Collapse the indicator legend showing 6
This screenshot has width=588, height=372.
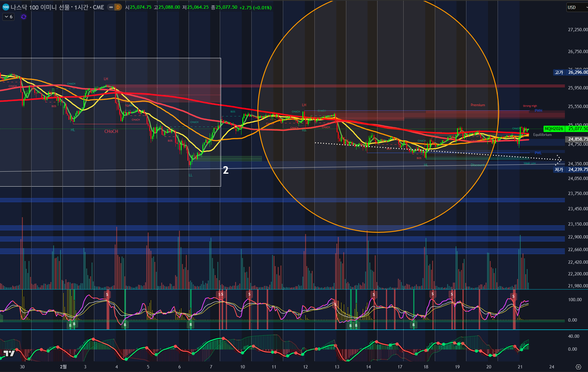click(x=8, y=17)
